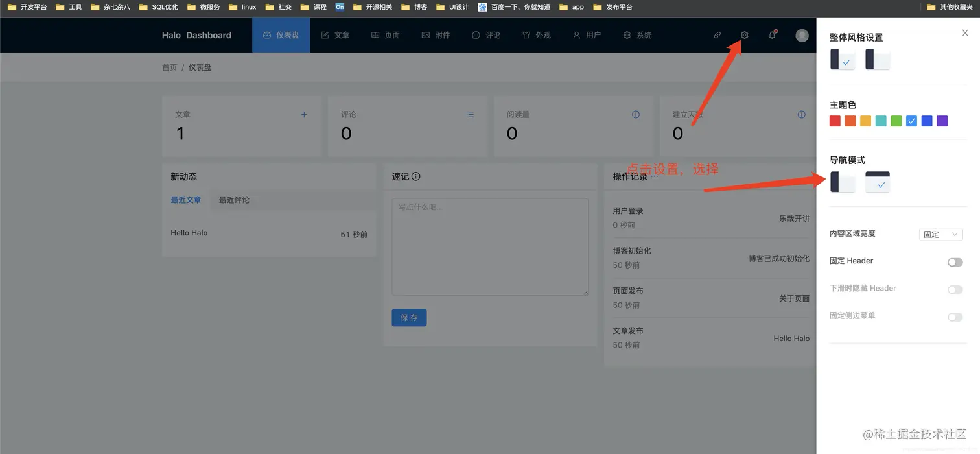Screen dimensions: 980x454
Task: Open 杂七杂八 bookmark folder
Action: [111, 7]
